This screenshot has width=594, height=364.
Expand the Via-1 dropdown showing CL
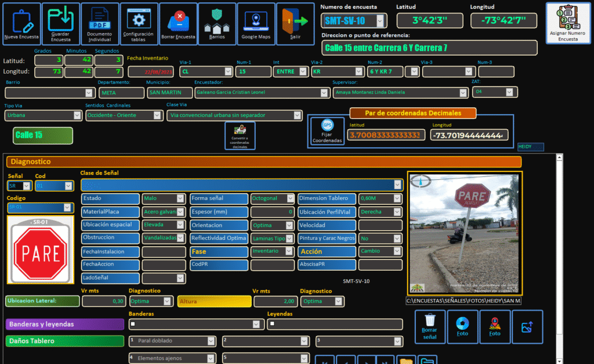228,71
